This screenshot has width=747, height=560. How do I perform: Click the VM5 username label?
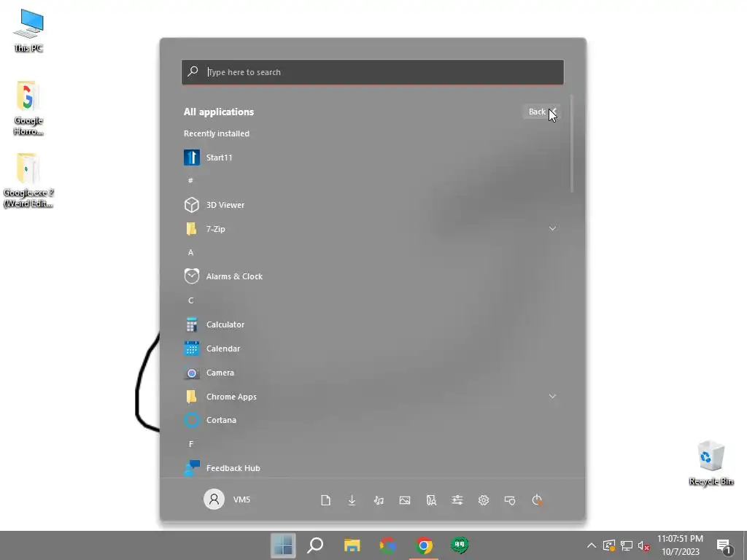tap(241, 499)
